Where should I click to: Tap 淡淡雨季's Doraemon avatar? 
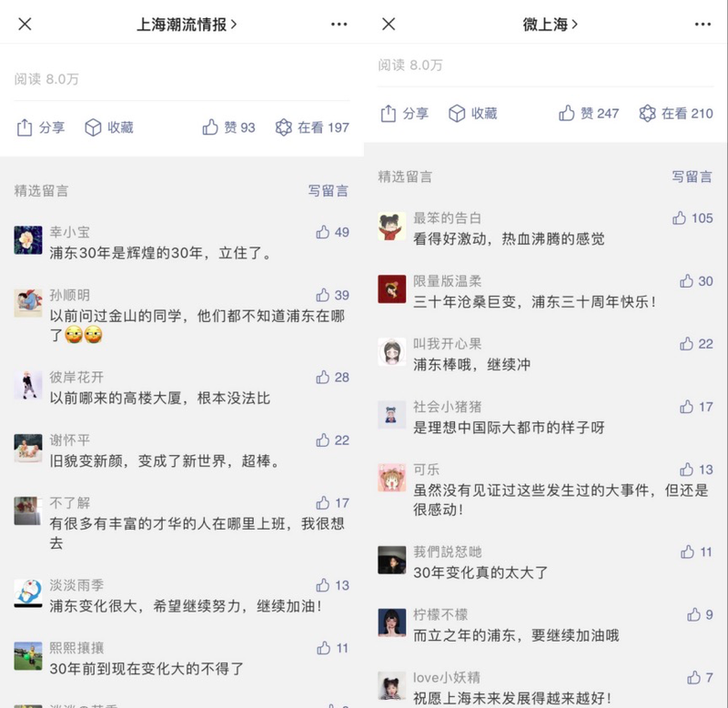click(x=28, y=593)
